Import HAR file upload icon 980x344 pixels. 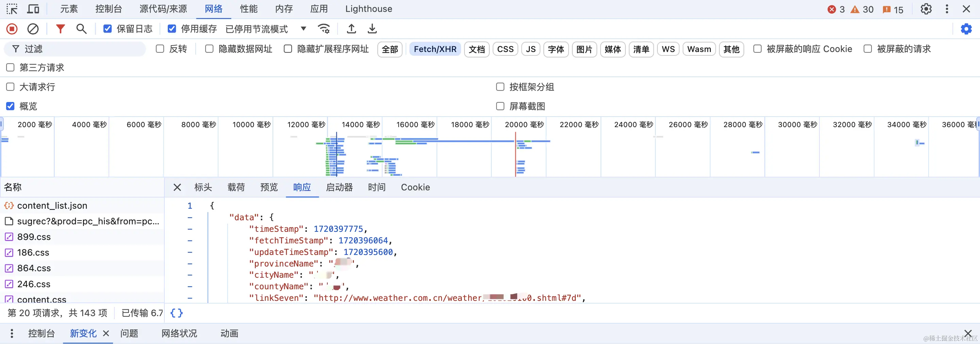pos(352,29)
